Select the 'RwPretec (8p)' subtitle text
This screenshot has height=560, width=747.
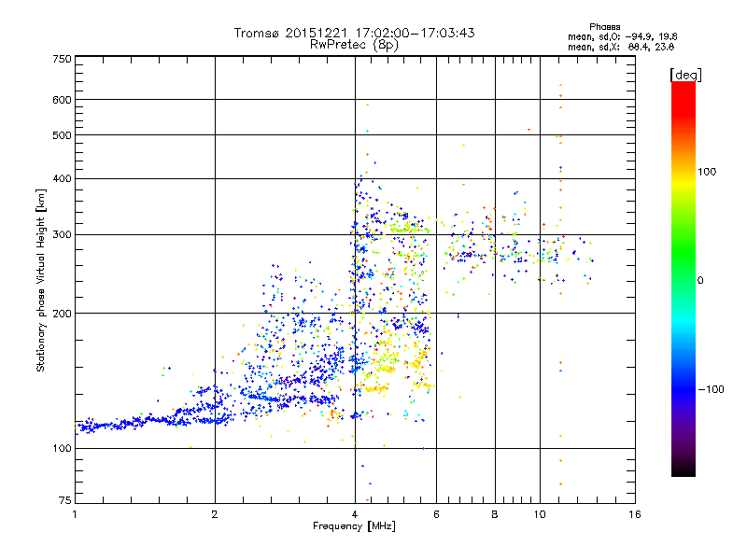point(354,45)
